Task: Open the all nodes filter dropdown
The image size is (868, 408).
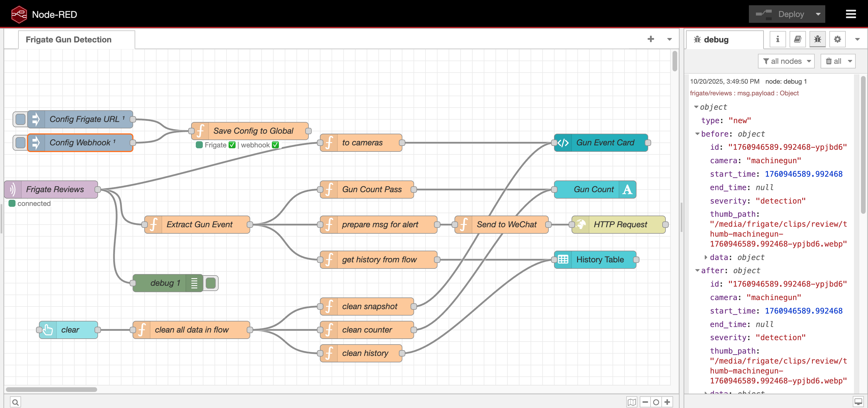Action: [786, 61]
